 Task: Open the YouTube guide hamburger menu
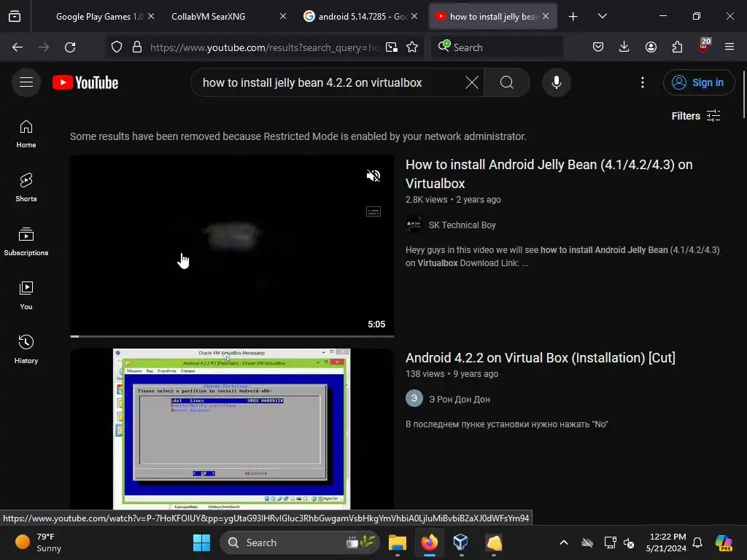tap(26, 82)
